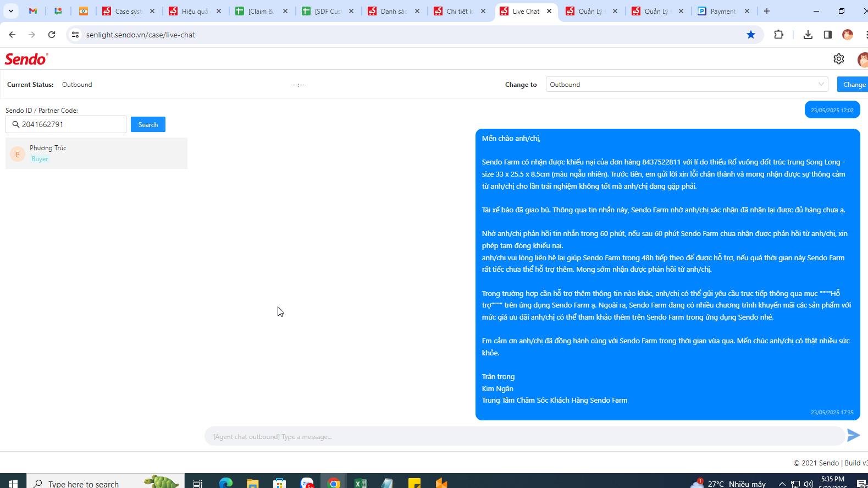Open a new browser tab
868x488 pixels.
(767, 11)
